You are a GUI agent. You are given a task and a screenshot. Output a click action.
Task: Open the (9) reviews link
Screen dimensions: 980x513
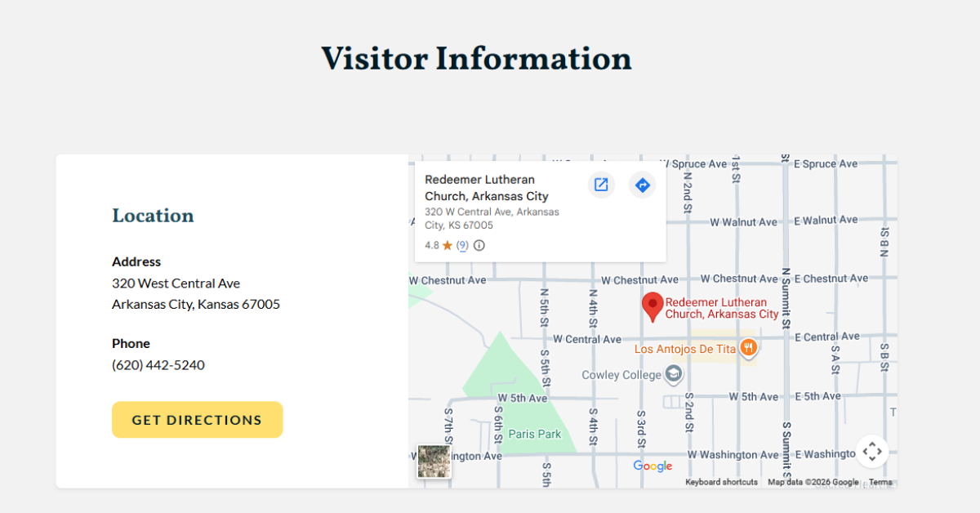(x=461, y=245)
